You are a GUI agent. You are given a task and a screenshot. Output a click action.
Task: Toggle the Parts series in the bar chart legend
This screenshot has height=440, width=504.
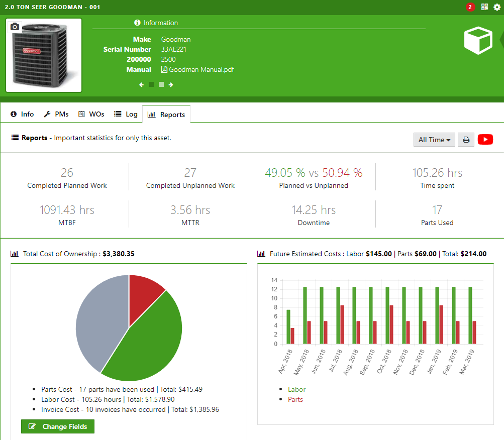[295, 399]
